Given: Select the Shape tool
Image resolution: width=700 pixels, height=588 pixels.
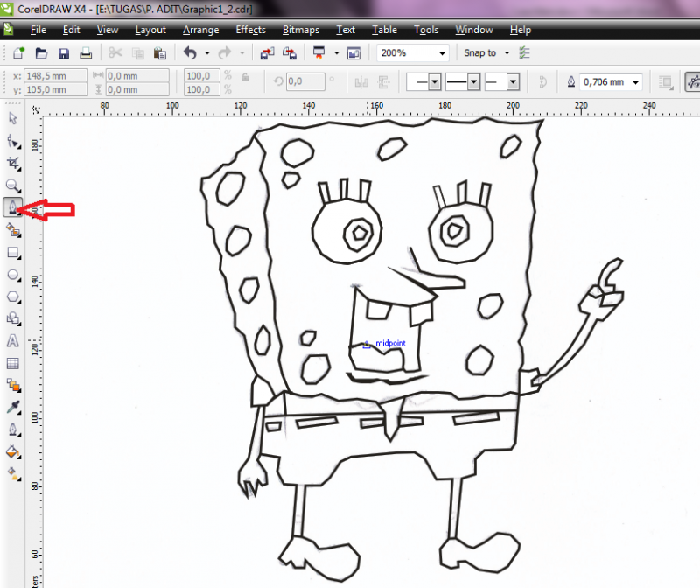Looking at the screenshot, I should point(13,141).
